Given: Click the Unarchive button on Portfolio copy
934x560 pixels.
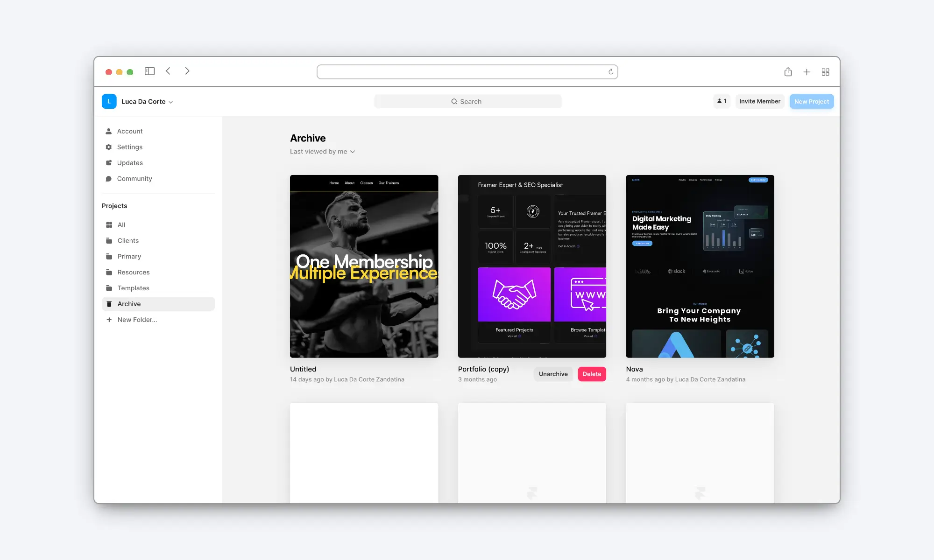Looking at the screenshot, I should pos(553,373).
